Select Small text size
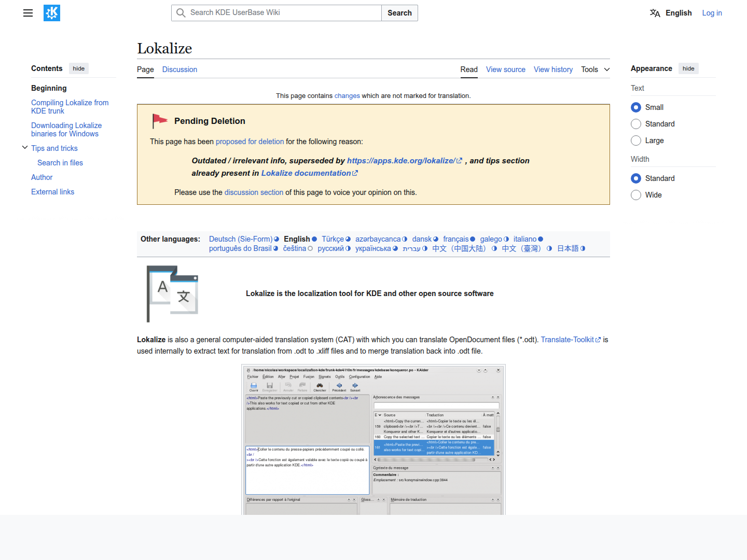Screen dimensions: 747x560 pyautogui.click(x=636, y=107)
